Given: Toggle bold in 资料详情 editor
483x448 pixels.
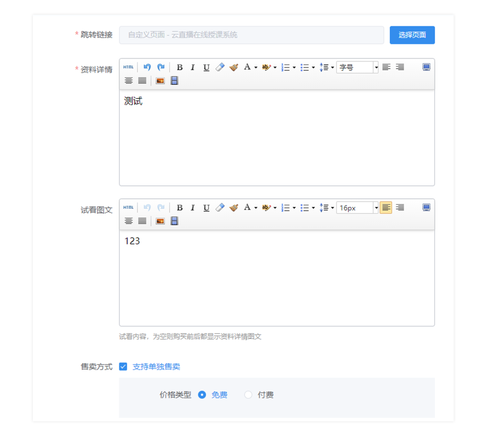Looking at the screenshot, I should [x=180, y=67].
